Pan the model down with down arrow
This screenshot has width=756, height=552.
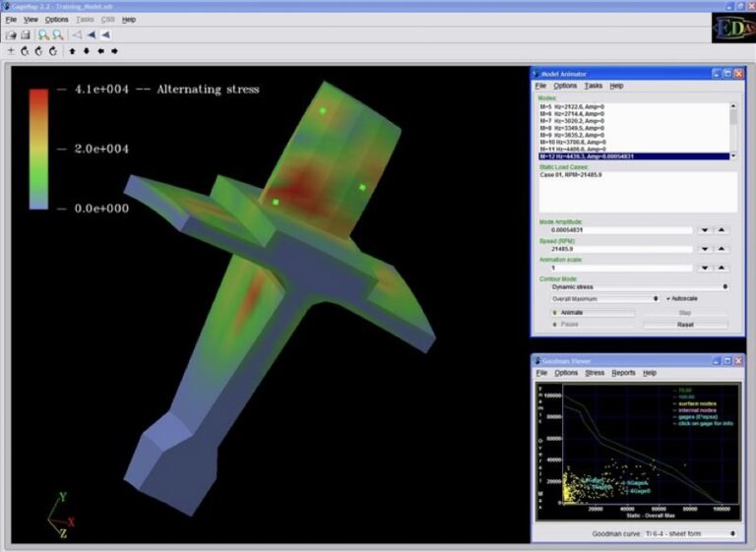(87, 51)
